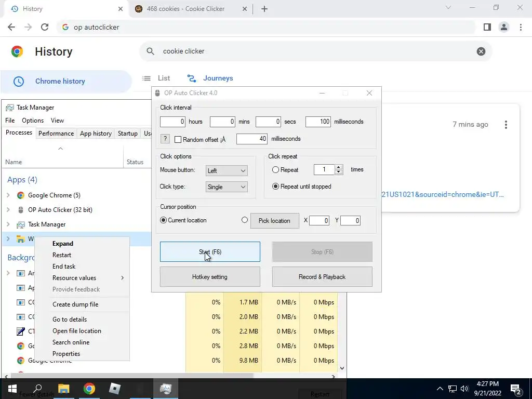Switch to List view
Viewport: 532px width, 399px height.
(156, 78)
